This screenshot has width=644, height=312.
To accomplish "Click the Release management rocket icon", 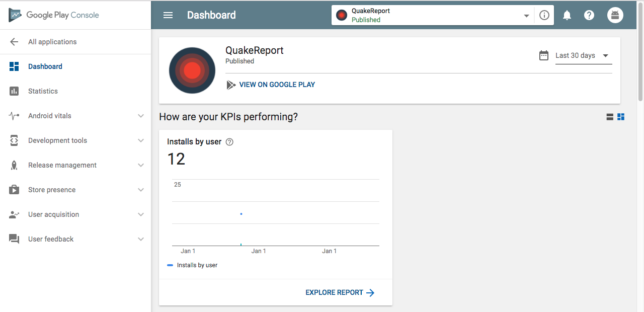I will [14, 165].
